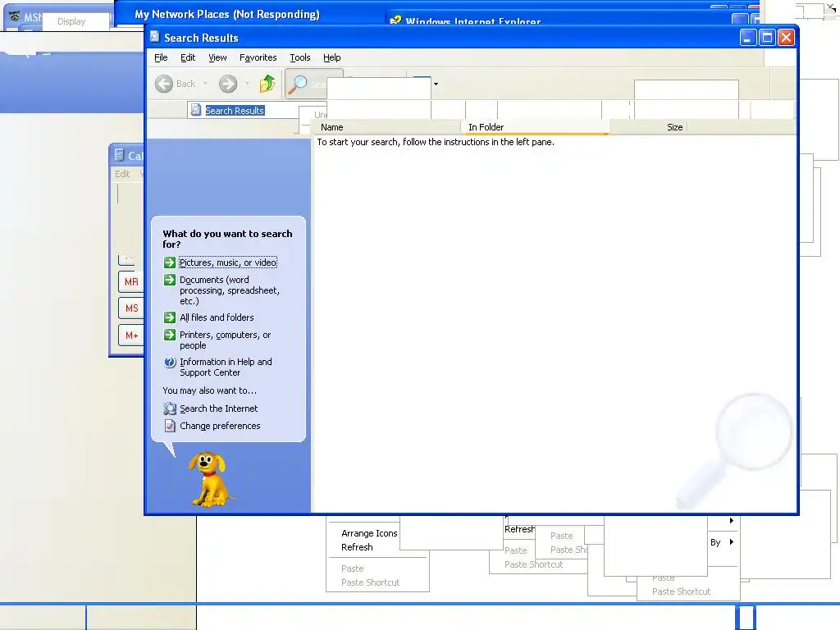Click the Forward arrow icon

click(x=228, y=84)
